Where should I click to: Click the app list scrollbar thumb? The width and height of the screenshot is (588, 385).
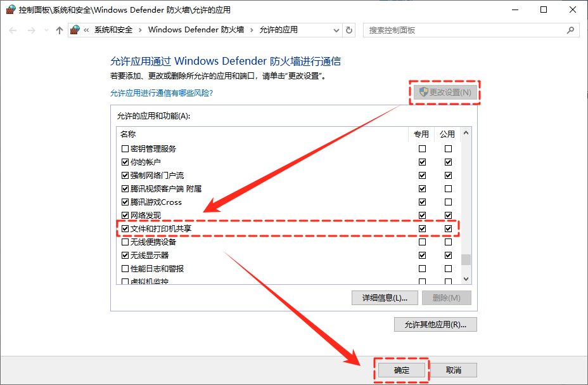tap(466, 259)
